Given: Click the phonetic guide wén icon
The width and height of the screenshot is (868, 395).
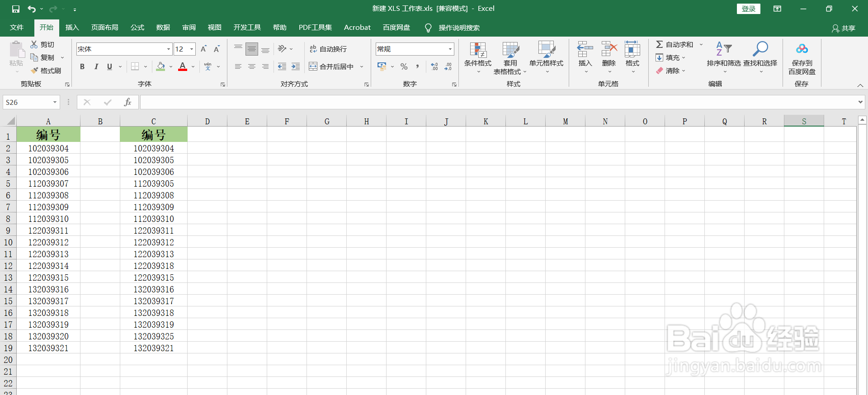Looking at the screenshot, I should 208,66.
